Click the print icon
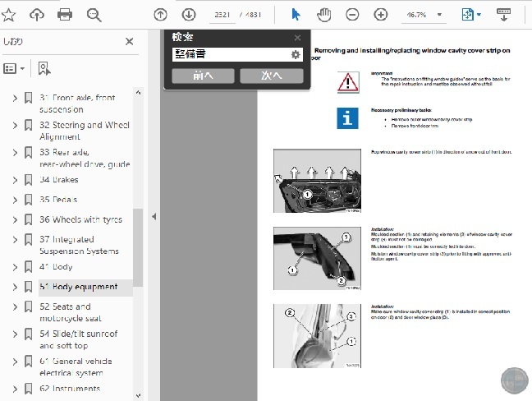The image size is (532, 401). tap(65, 15)
